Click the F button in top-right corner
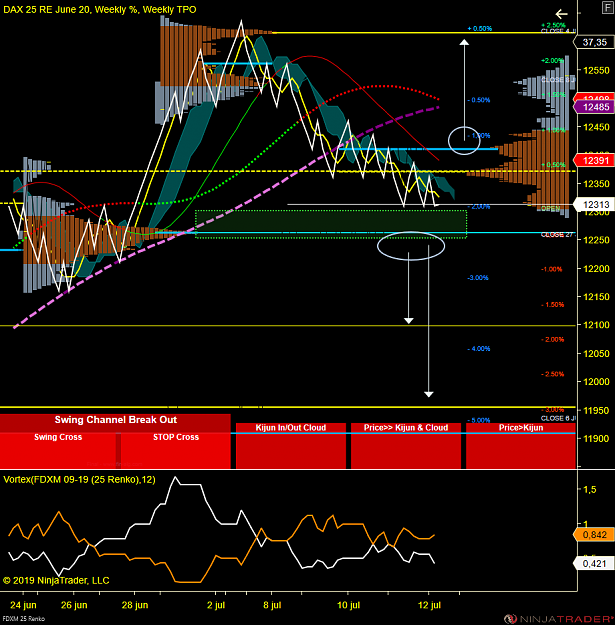Screen dimensions: 615x625 pyautogui.click(x=607, y=8)
